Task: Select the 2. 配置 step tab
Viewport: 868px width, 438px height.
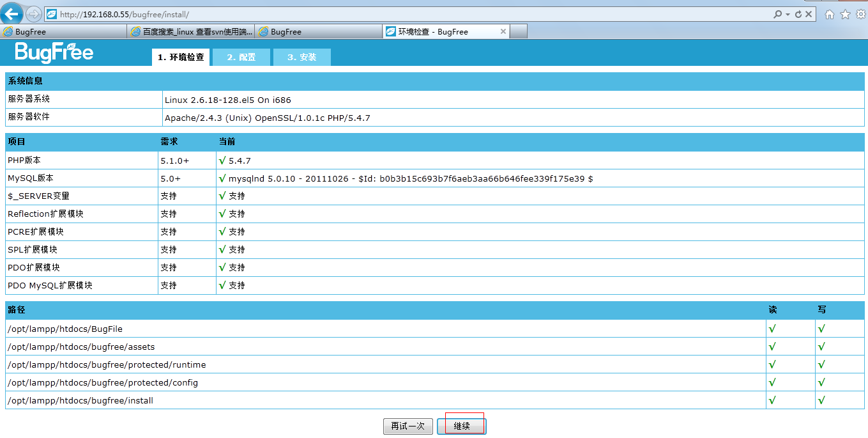Action: pyautogui.click(x=241, y=57)
